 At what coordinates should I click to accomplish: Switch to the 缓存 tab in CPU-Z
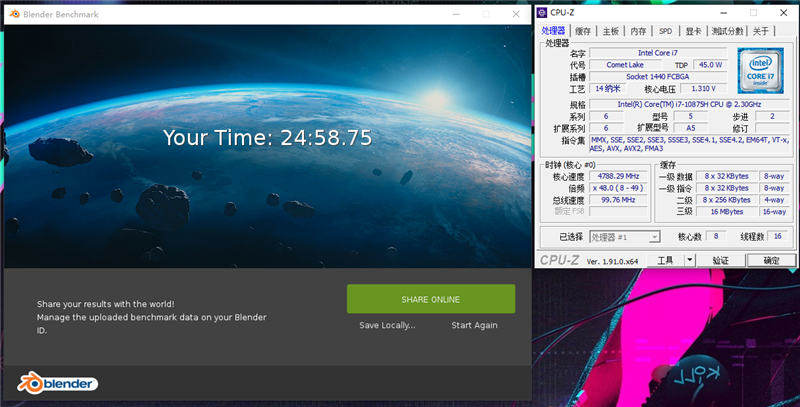583,31
